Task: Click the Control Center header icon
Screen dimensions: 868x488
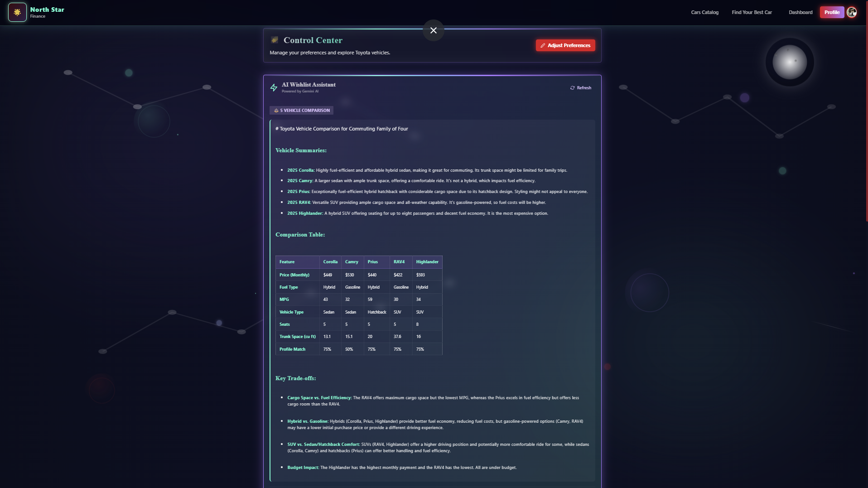Action: pos(275,40)
